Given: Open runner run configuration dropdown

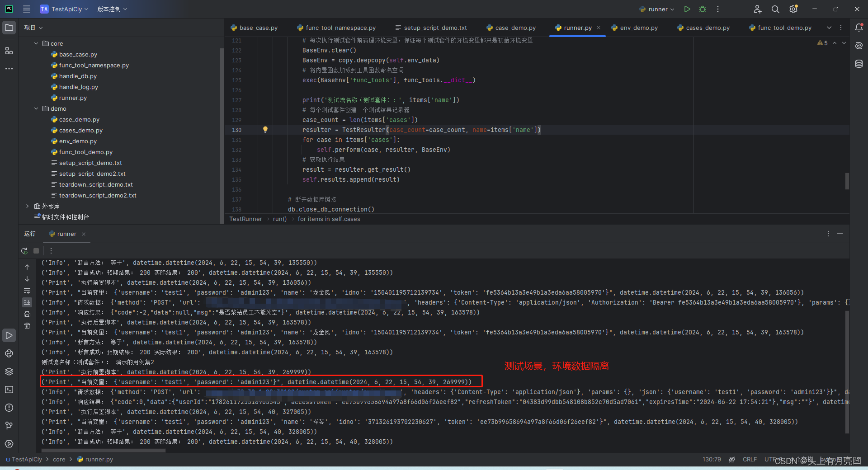Looking at the screenshot, I should click(657, 9).
